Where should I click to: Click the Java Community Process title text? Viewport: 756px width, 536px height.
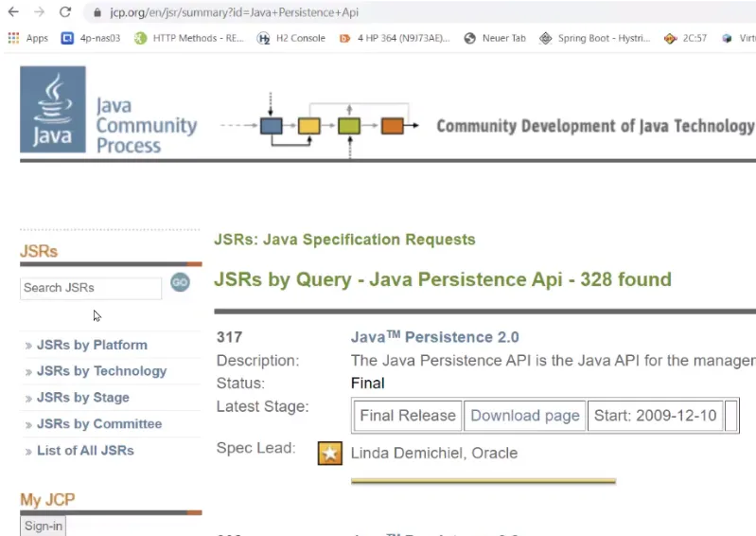146,125
